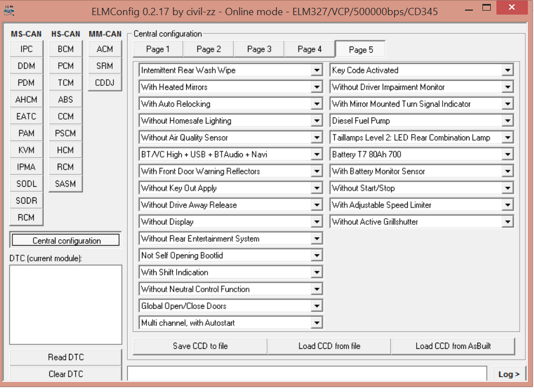Expand the Global Open/Close Doors dropdown

[x=317, y=306]
